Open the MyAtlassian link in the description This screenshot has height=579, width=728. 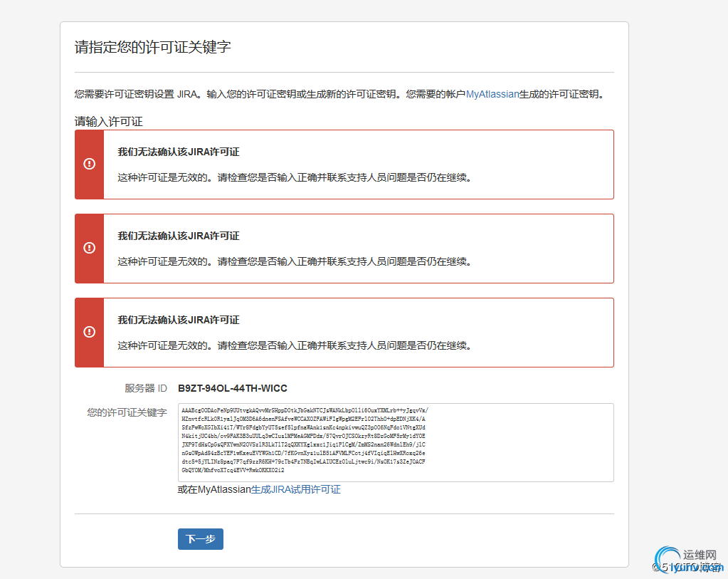click(x=492, y=94)
